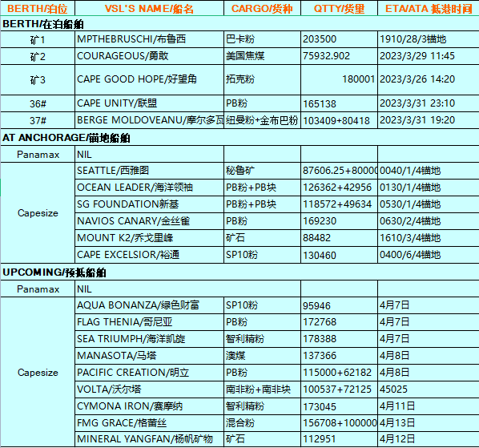Click the CARGO column header cell
This screenshot has height=448, width=479.
(262, 8)
